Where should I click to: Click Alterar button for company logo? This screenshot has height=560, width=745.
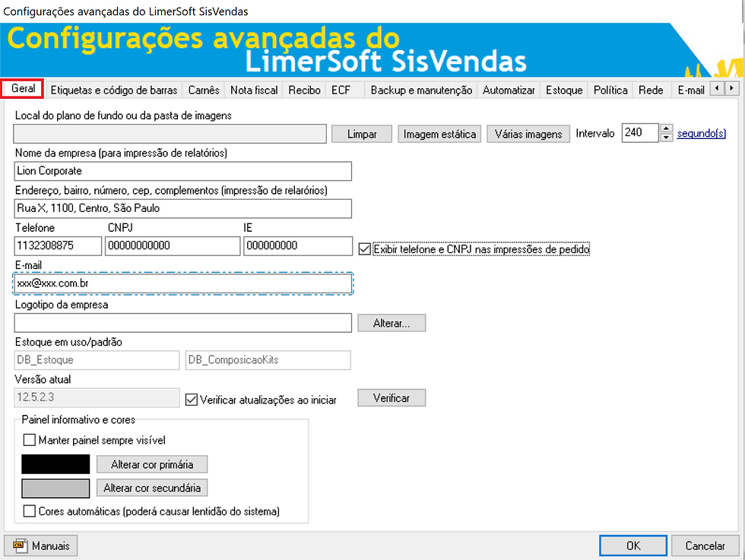click(x=392, y=323)
